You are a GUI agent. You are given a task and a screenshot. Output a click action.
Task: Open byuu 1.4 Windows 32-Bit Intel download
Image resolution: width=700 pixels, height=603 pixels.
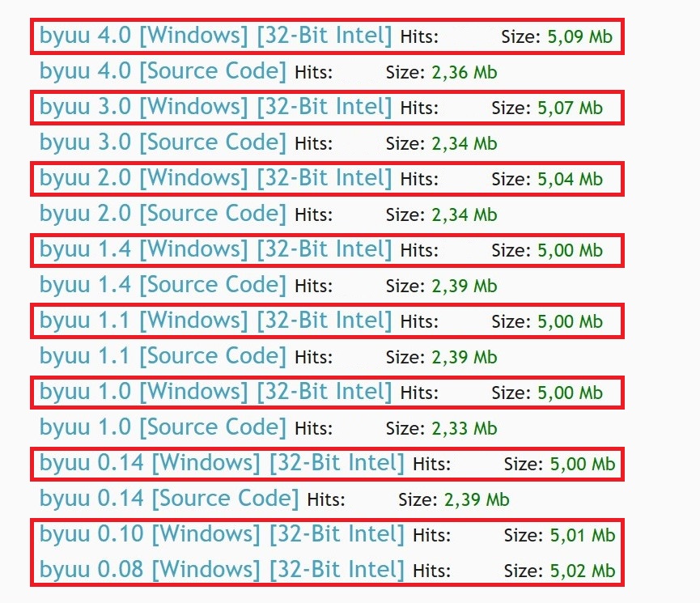click(215, 249)
